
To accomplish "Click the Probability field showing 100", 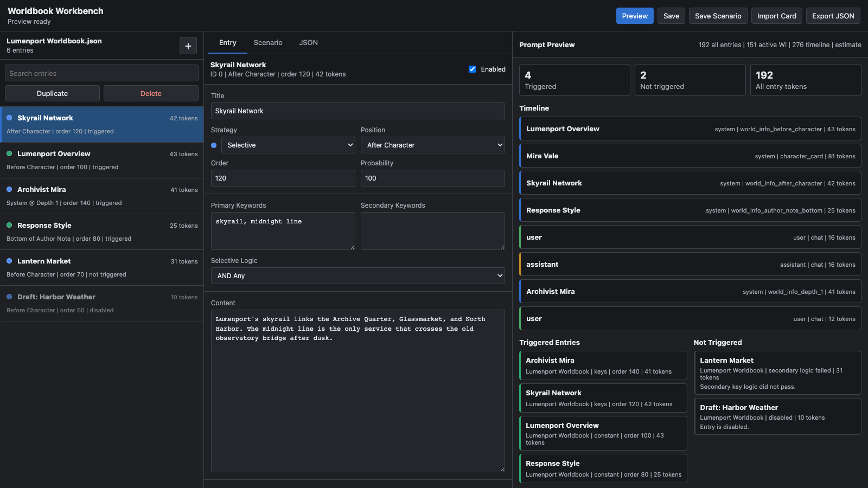I will (433, 178).
